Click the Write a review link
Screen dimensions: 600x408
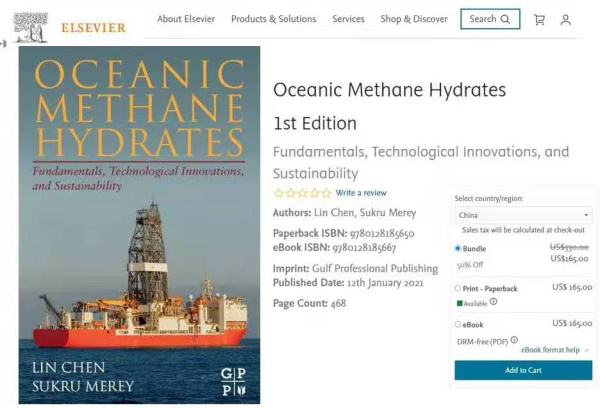pos(361,193)
